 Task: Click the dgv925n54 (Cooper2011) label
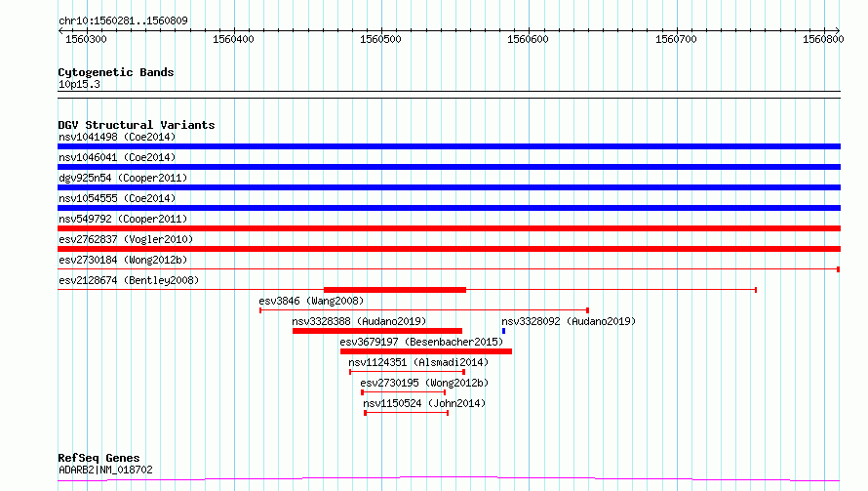point(123,178)
